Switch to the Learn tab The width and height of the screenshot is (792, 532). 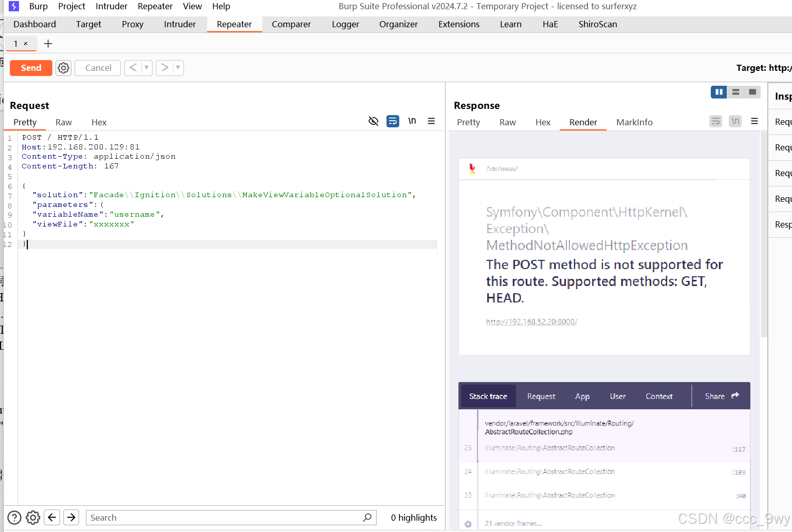coord(511,24)
